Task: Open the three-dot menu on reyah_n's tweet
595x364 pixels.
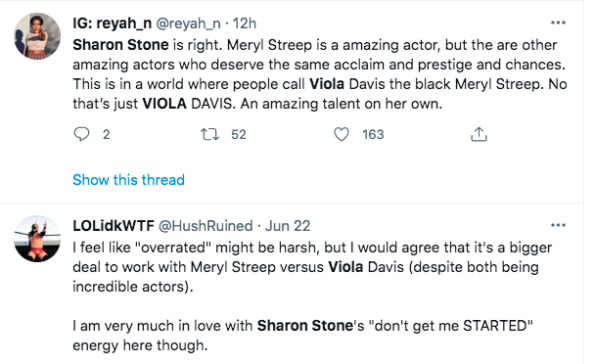Action: pyautogui.click(x=558, y=23)
